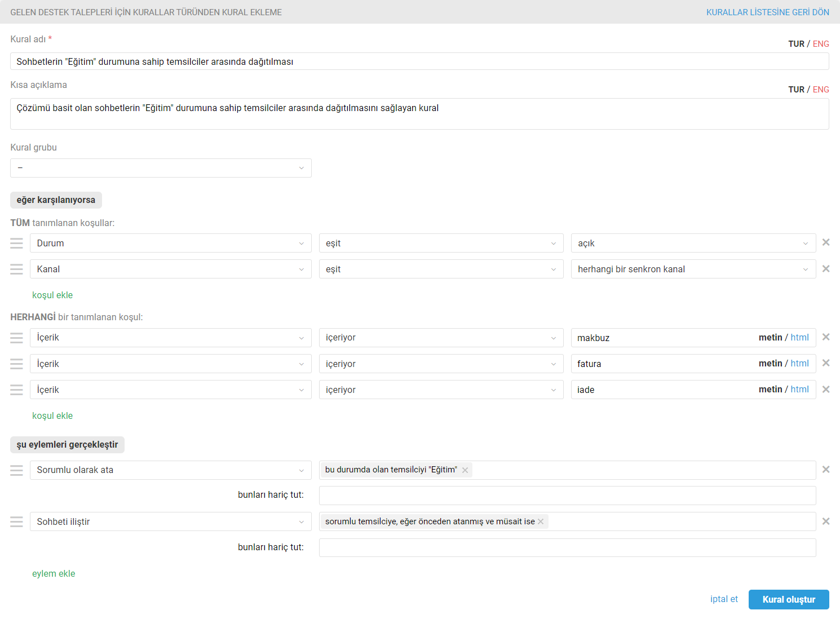Switch Kural adı language to ENG
The height and width of the screenshot is (619, 840).
pos(821,44)
